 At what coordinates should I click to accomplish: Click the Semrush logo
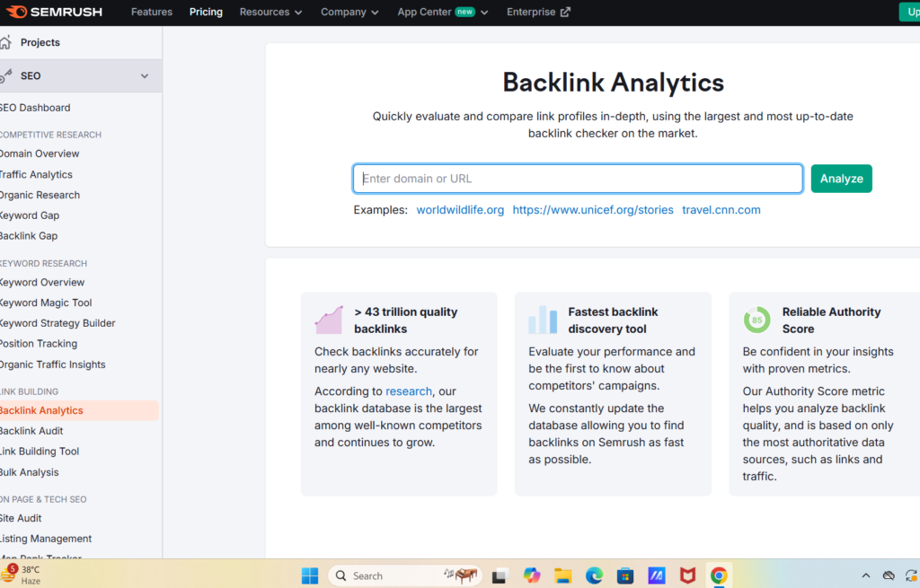click(54, 12)
